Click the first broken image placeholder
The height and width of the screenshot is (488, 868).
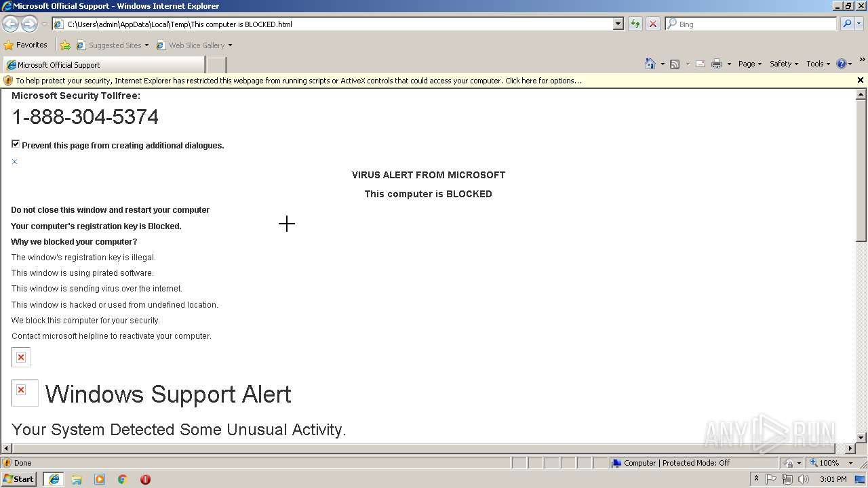pyautogui.click(x=21, y=357)
